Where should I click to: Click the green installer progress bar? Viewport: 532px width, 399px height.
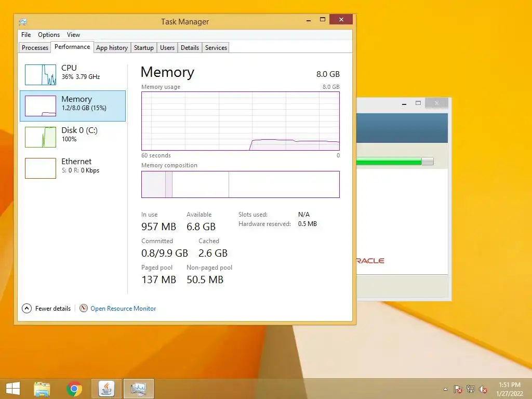pyautogui.click(x=395, y=161)
